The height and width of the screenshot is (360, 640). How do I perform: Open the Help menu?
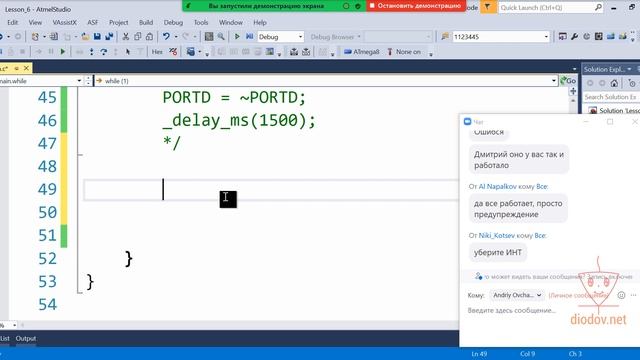pyautogui.click(x=260, y=22)
